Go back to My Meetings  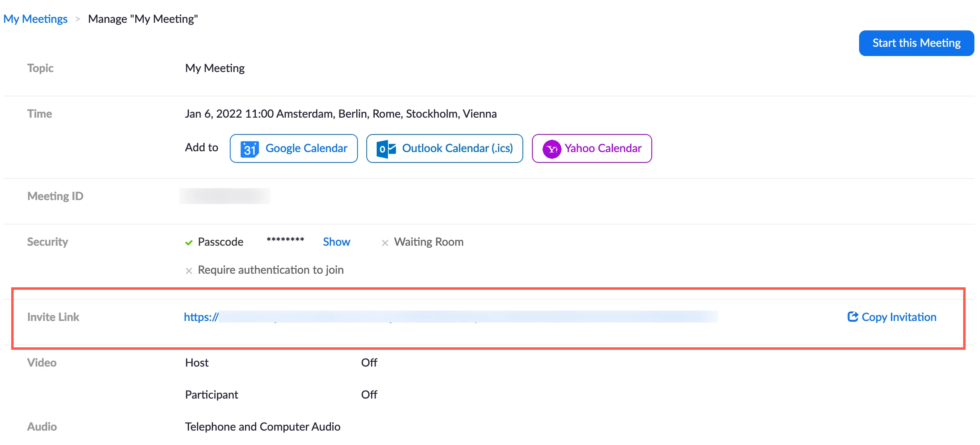(x=35, y=19)
